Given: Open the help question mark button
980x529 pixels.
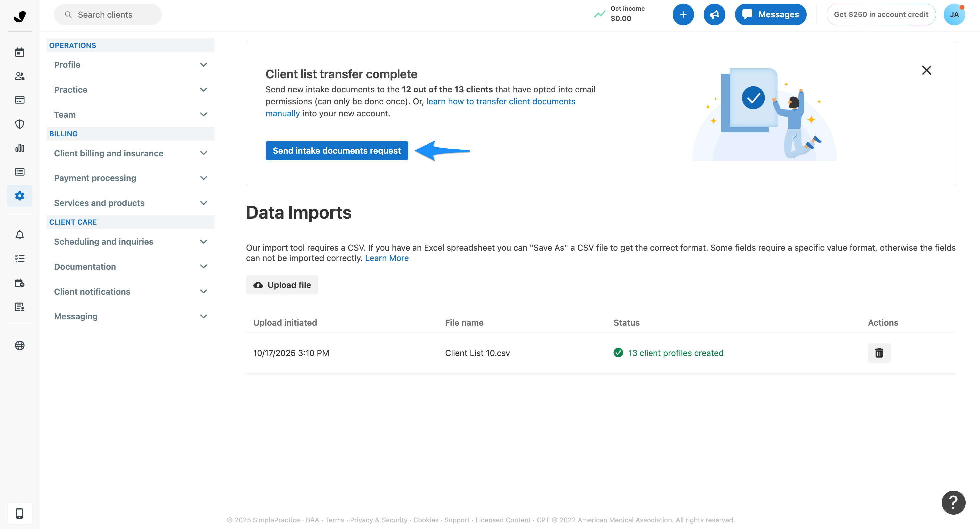Looking at the screenshot, I should point(953,502).
